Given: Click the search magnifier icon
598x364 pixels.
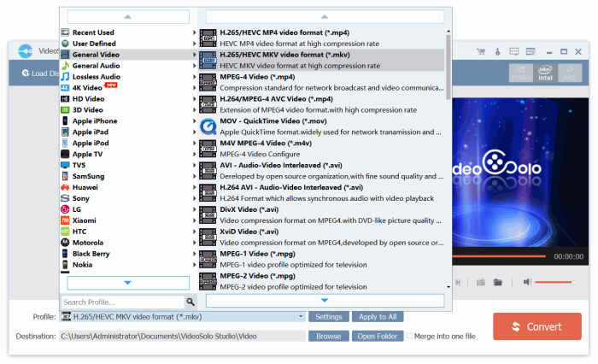Looking at the screenshot, I should [x=191, y=302].
